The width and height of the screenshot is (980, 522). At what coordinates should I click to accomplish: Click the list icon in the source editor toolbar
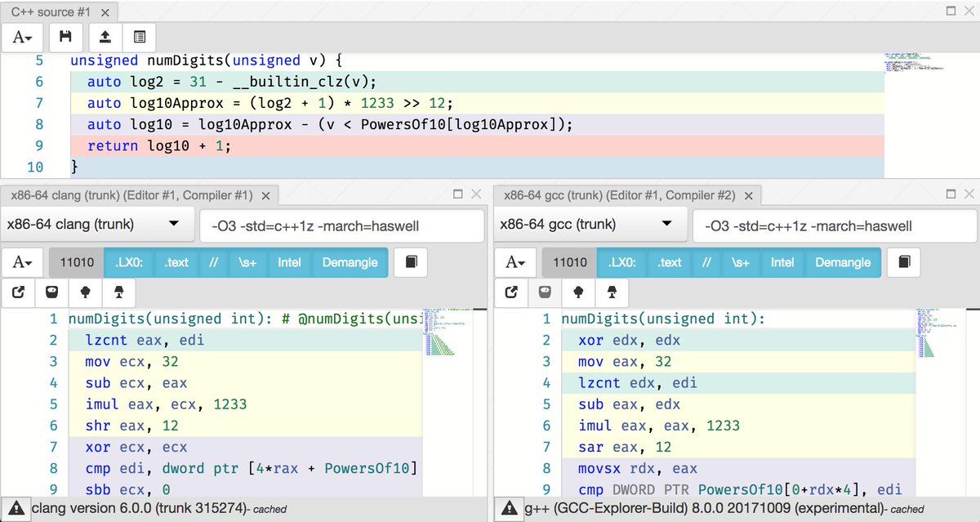click(x=140, y=37)
